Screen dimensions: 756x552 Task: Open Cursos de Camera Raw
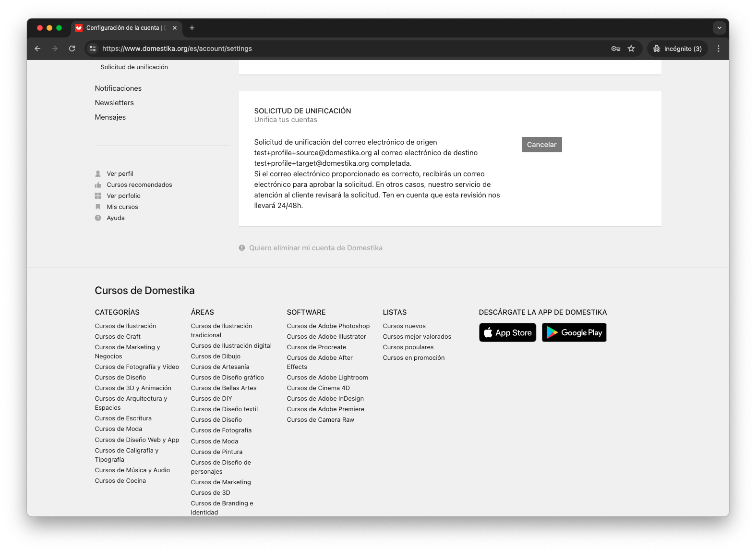[x=321, y=420]
